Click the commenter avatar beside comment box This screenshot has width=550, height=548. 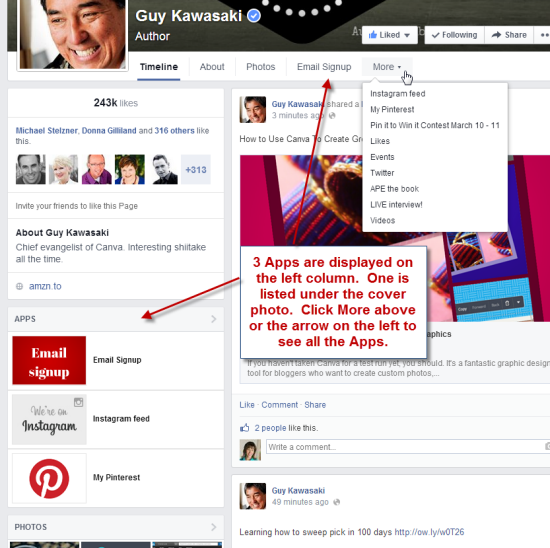tap(250, 450)
